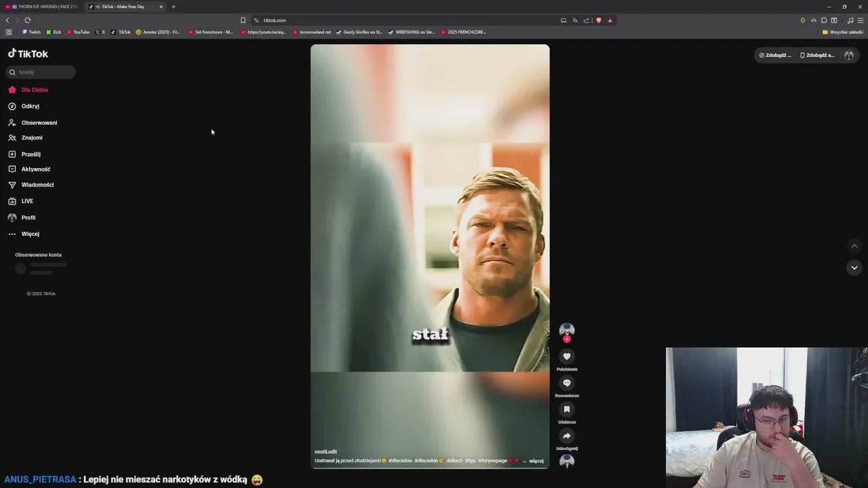Image resolution: width=868 pixels, height=488 pixels.
Task: Bookmark this page icon
Action: 243,20
